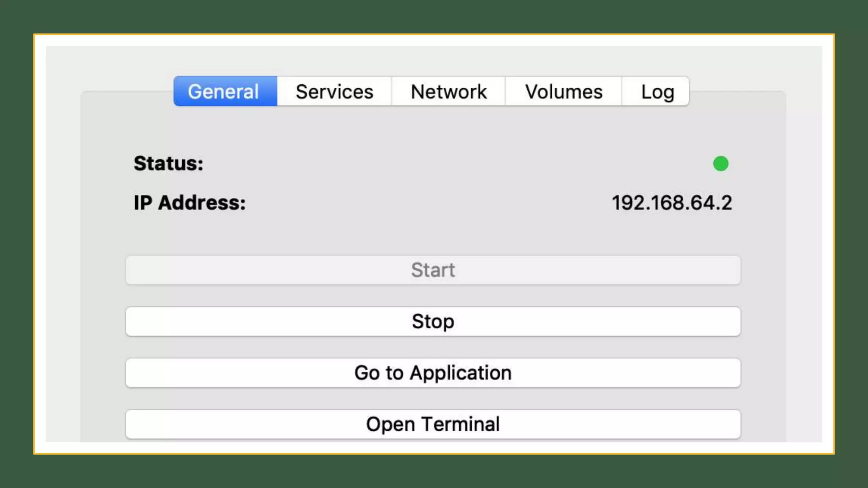The height and width of the screenshot is (488, 868).
Task: Click the green running status indicator
Action: (721, 164)
